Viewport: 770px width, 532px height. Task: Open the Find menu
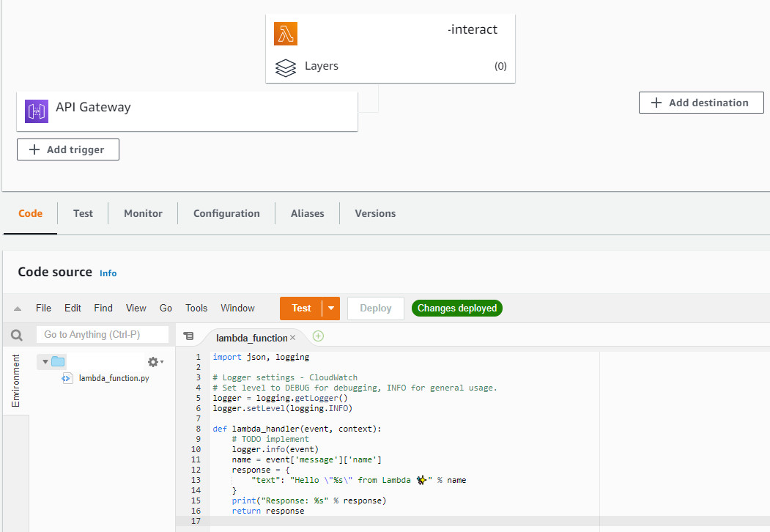(103, 308)
